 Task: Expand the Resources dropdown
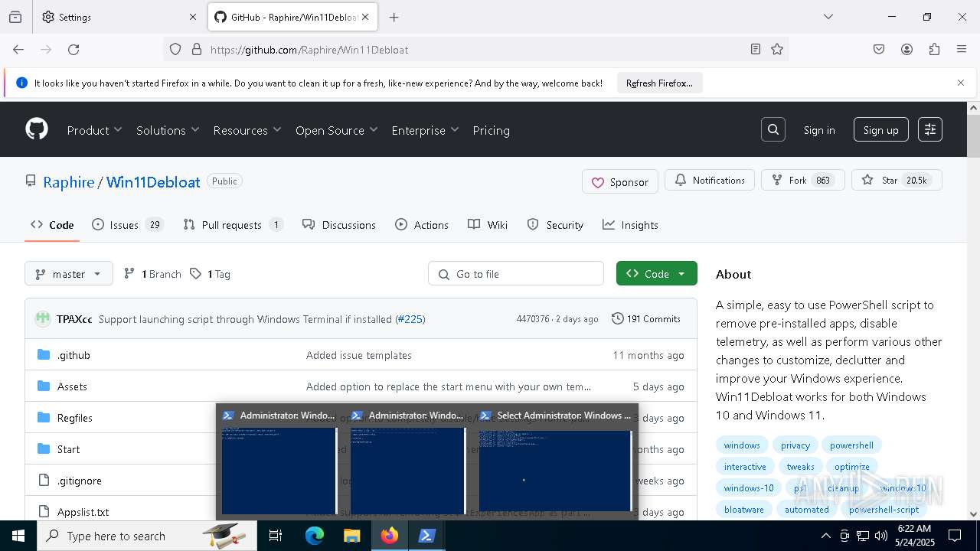(247, 130)
